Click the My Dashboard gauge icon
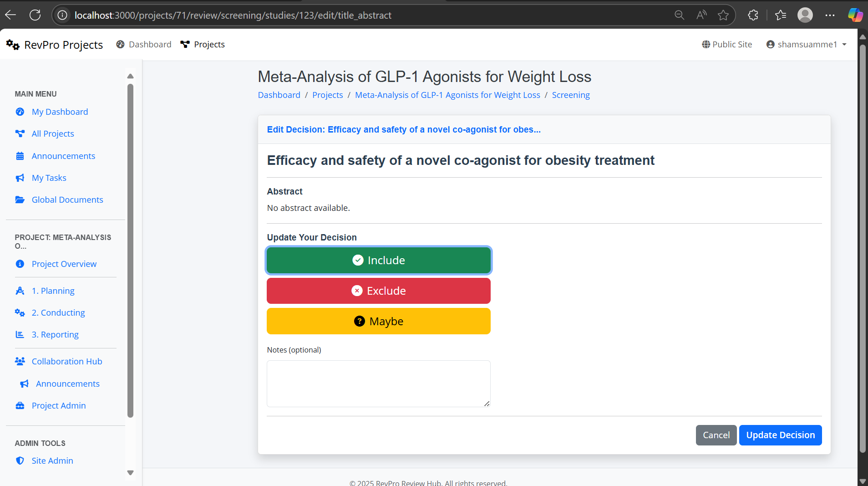The width and height of the screenshot is (868, 486). click(20, 112)
